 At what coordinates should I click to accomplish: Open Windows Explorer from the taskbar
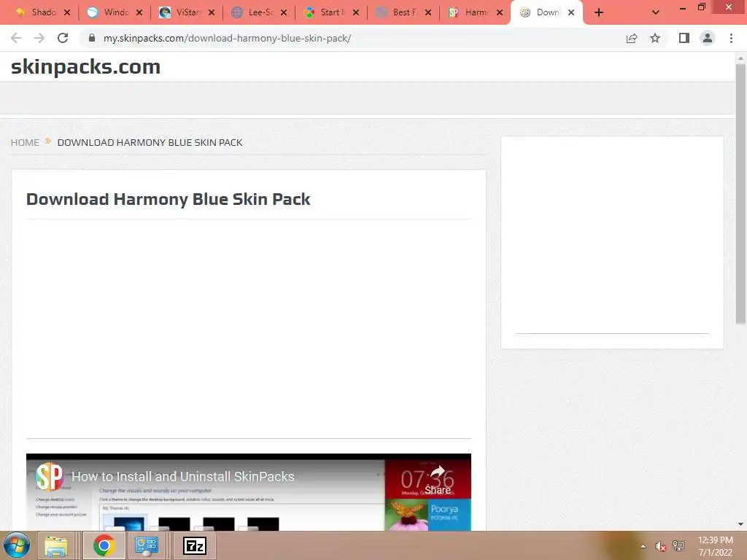pos(55,545)
